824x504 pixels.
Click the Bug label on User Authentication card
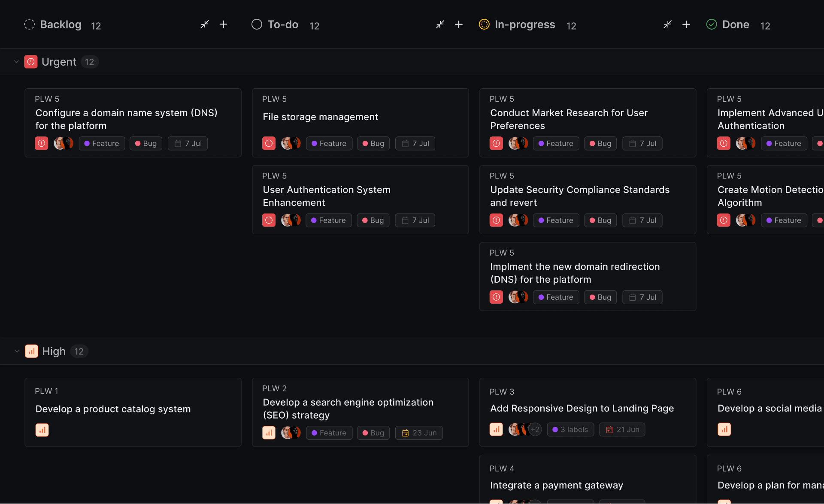[x=373, y=220]
